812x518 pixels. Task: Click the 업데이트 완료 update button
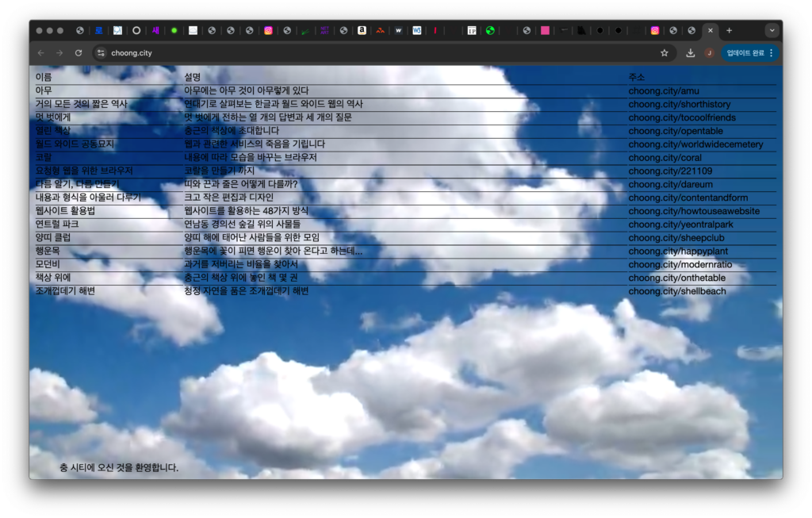tap(750, 53)
